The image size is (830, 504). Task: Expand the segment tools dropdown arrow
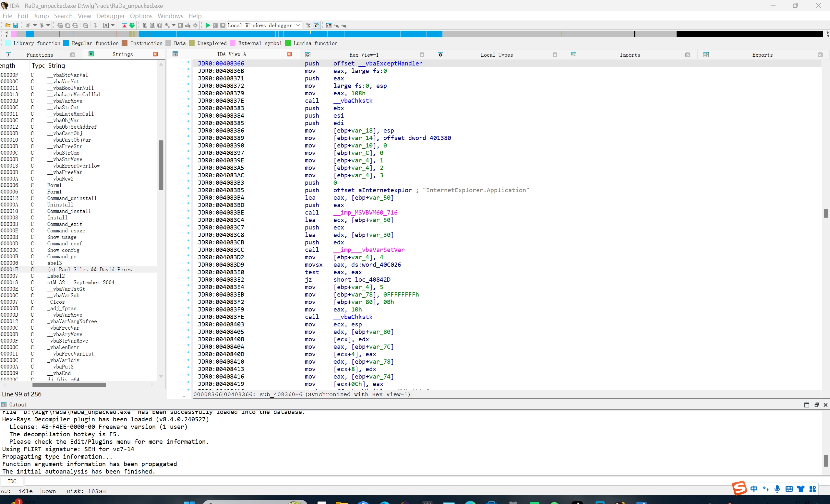[174, 25]
